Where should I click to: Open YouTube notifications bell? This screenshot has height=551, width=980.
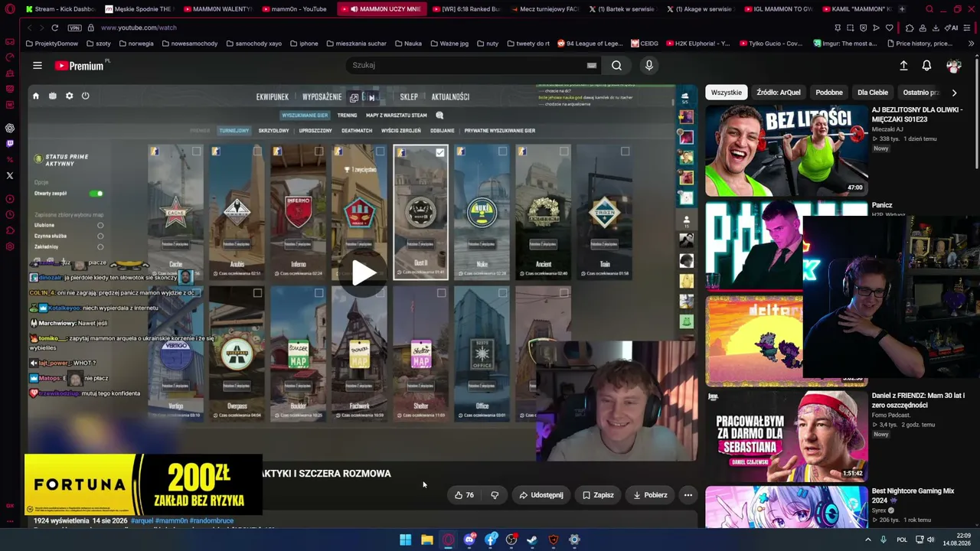tap(926, 66)
